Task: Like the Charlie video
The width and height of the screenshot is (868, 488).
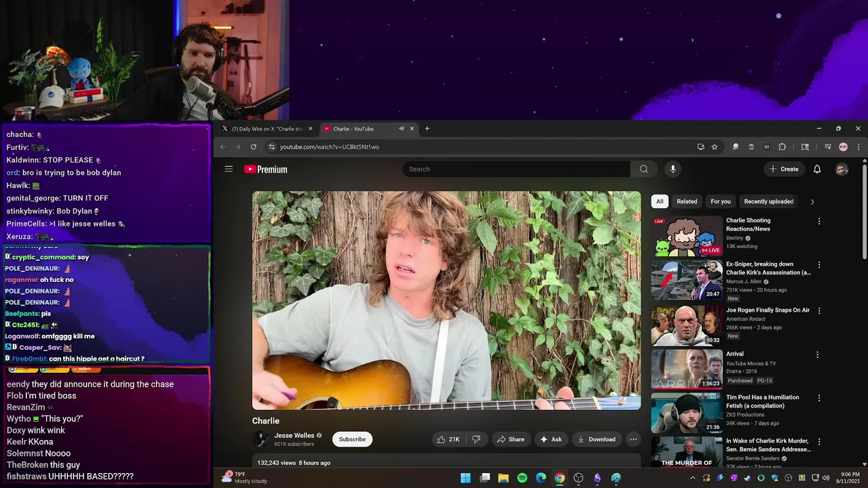Action: pos(448,439)
